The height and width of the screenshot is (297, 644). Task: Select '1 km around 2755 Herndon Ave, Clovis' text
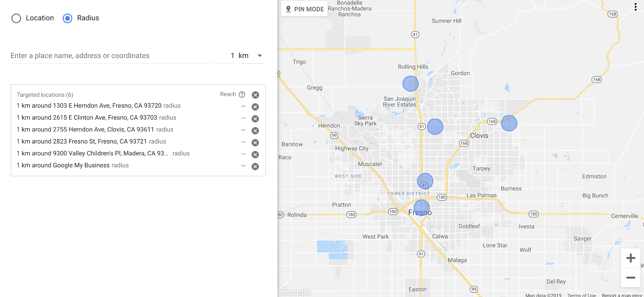95,129
